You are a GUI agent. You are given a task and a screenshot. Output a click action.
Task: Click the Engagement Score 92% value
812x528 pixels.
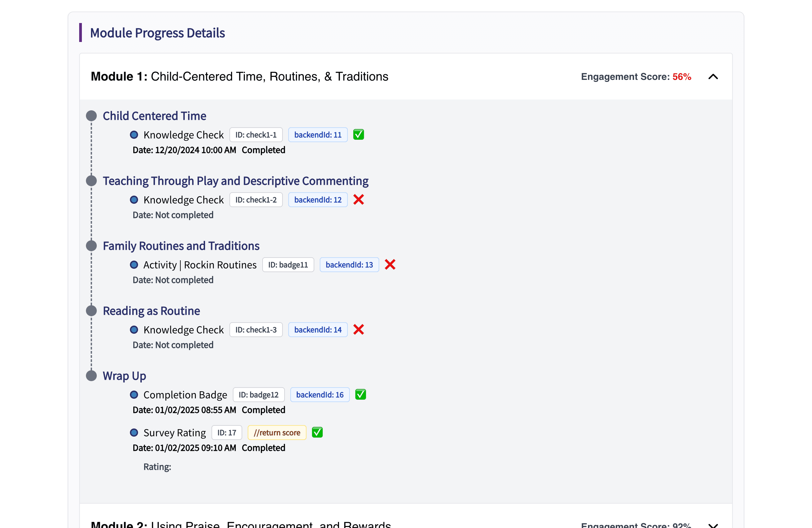(682, 525)
